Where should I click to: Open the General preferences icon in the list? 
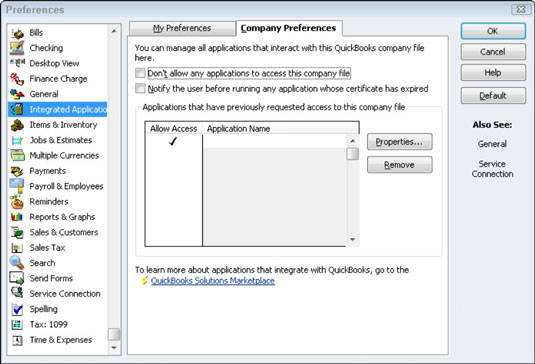pyautogui.click(x=17, y=94)
